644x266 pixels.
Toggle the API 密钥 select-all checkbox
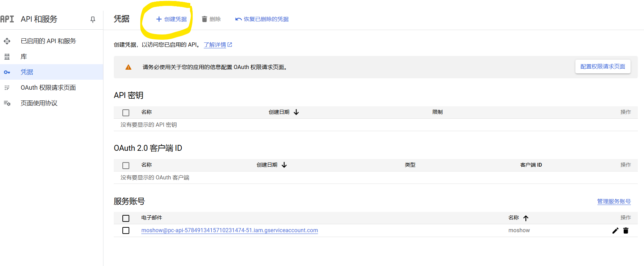[x=126, y=112]
